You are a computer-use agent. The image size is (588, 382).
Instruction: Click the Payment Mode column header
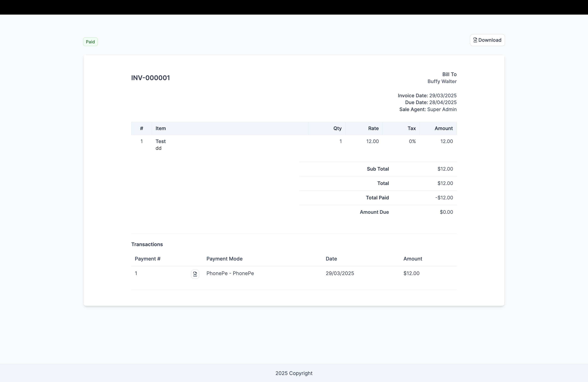[224, 259]
